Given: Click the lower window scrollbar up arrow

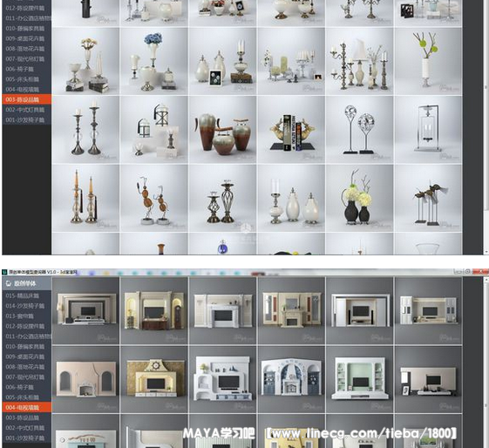Looking at the screenshot, I should pos(486,281).
